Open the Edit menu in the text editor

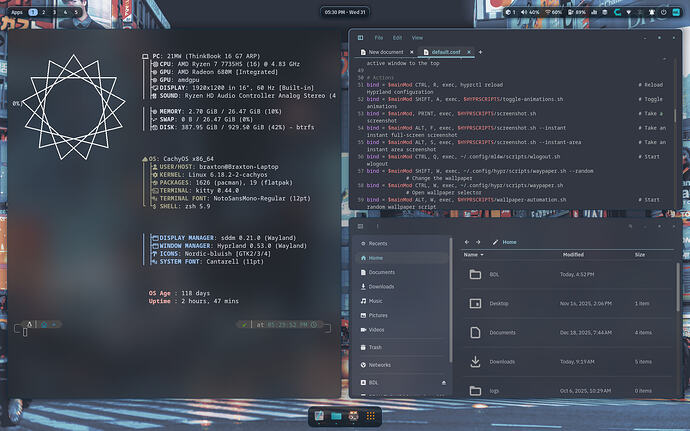397,38
